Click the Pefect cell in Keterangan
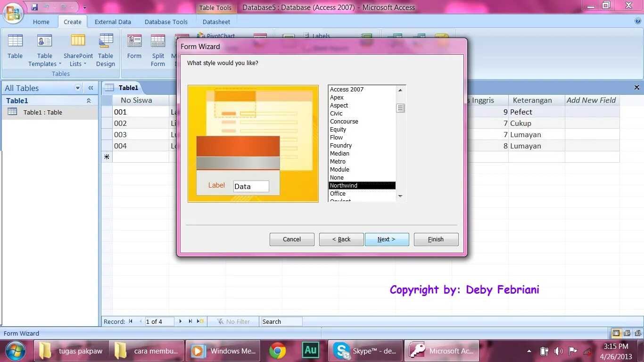 [537, 112]
